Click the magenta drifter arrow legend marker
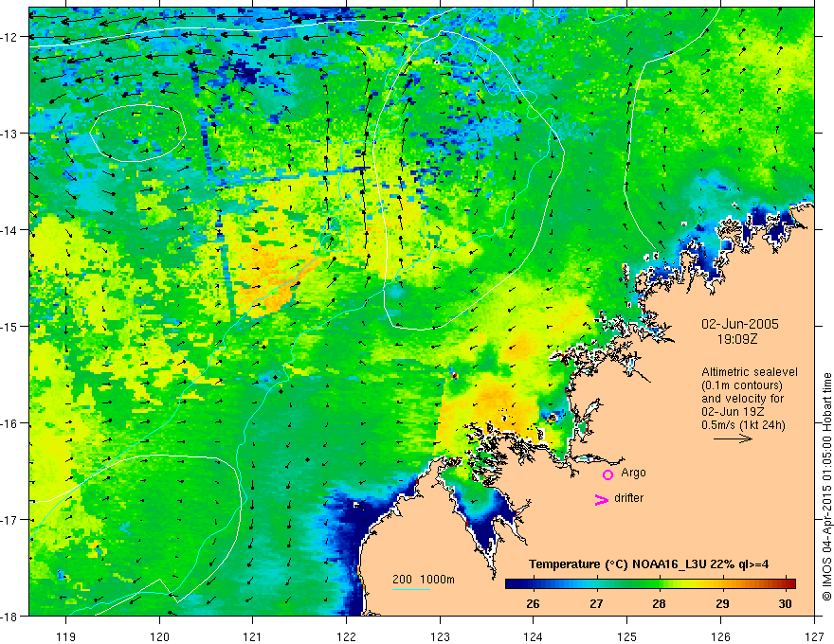 point(602,499)
